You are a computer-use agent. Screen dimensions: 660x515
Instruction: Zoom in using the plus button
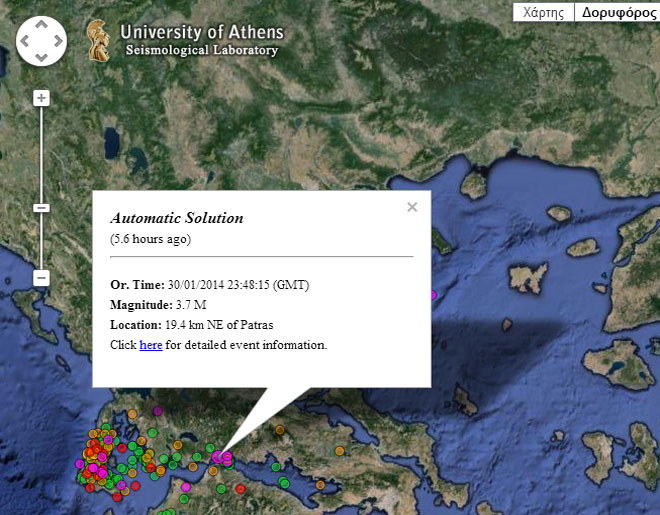click(x=41, y=98)
